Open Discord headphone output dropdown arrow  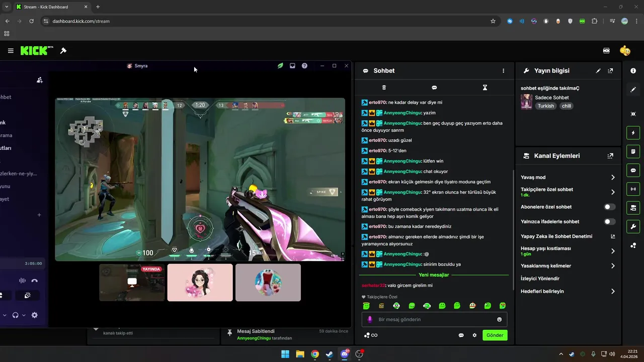coord(24,315)
